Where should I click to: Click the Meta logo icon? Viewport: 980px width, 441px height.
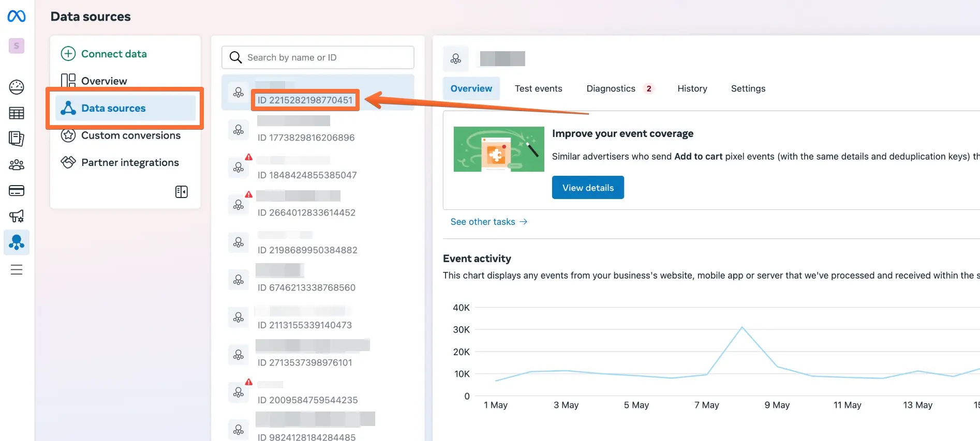tap(17, 17)
